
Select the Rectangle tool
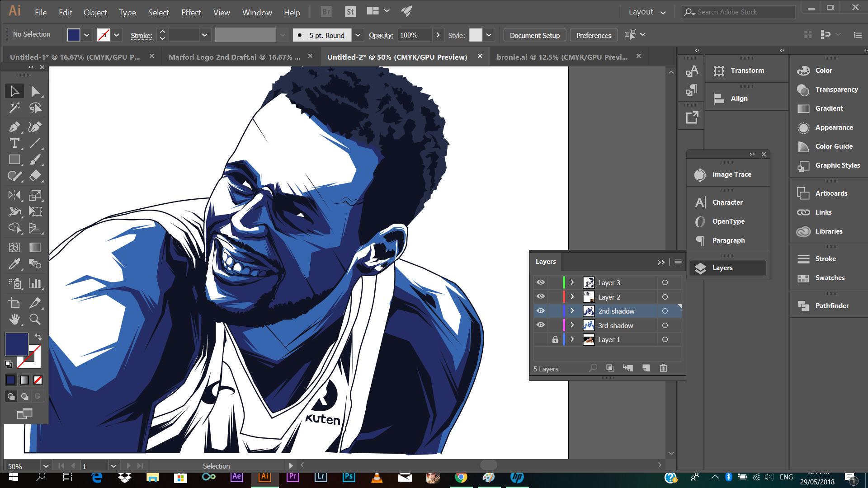pos(14,160)
